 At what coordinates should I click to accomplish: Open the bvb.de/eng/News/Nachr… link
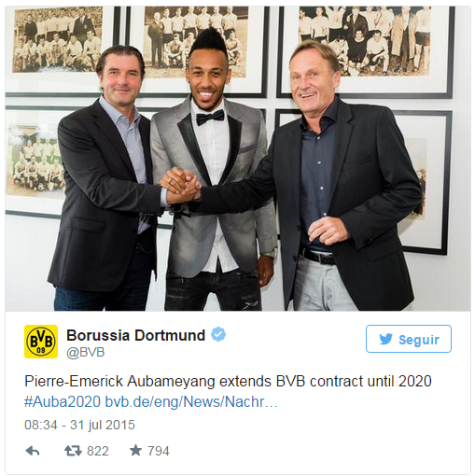pos(191,401)
